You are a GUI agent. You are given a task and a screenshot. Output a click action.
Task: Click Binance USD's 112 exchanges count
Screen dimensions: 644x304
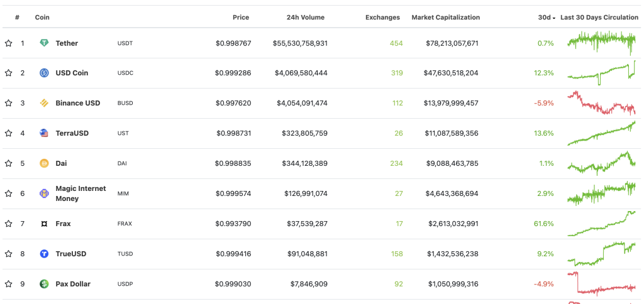point(397,103)
